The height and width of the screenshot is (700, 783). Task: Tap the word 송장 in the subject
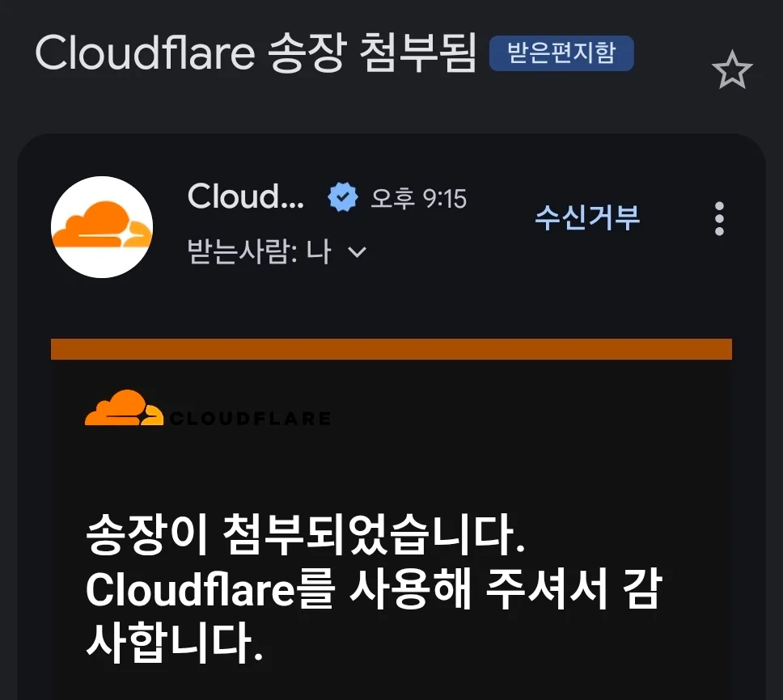point(307,53)
